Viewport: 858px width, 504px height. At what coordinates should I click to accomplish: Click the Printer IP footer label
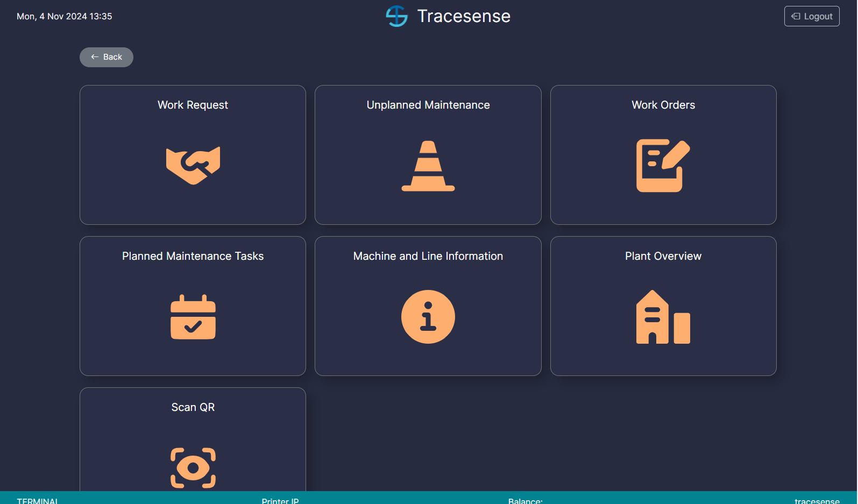(280, 500)
